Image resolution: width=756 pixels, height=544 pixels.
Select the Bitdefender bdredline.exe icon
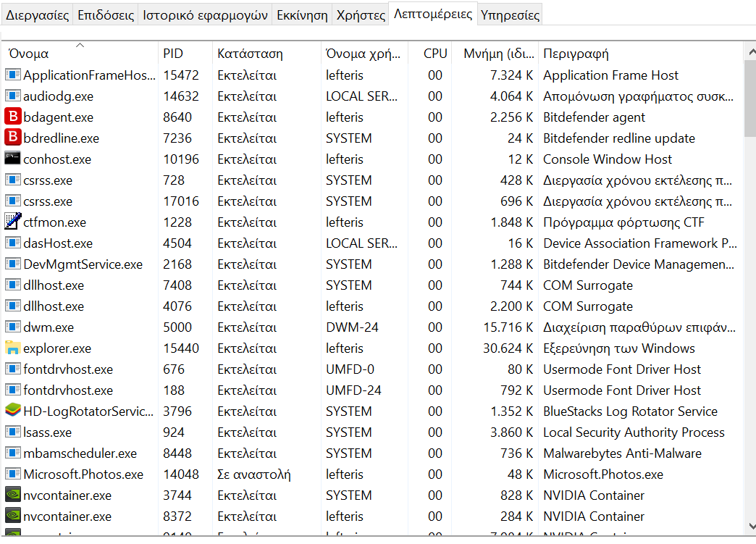pyautogui.click(x=12, y=138)
